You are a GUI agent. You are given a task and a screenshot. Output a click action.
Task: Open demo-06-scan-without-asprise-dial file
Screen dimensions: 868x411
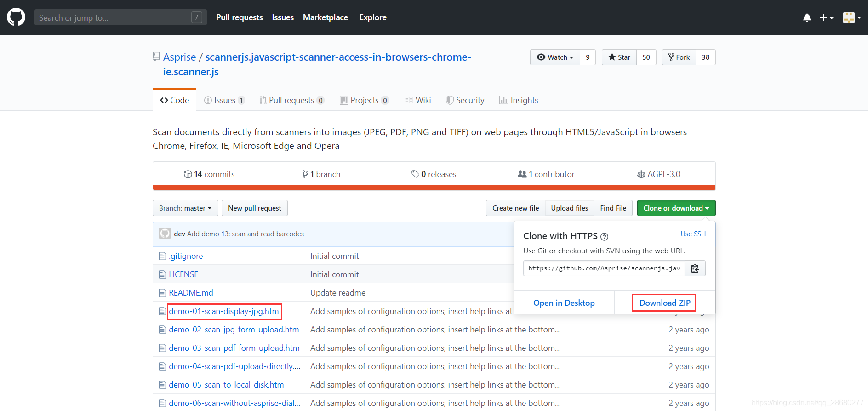pyautogui.click(x=234, y=403)
